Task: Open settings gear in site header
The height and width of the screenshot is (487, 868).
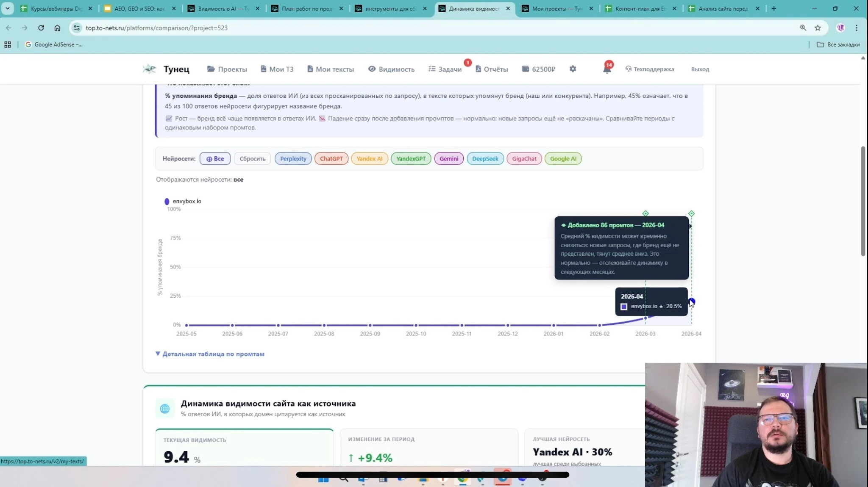Action: (573, 69)
